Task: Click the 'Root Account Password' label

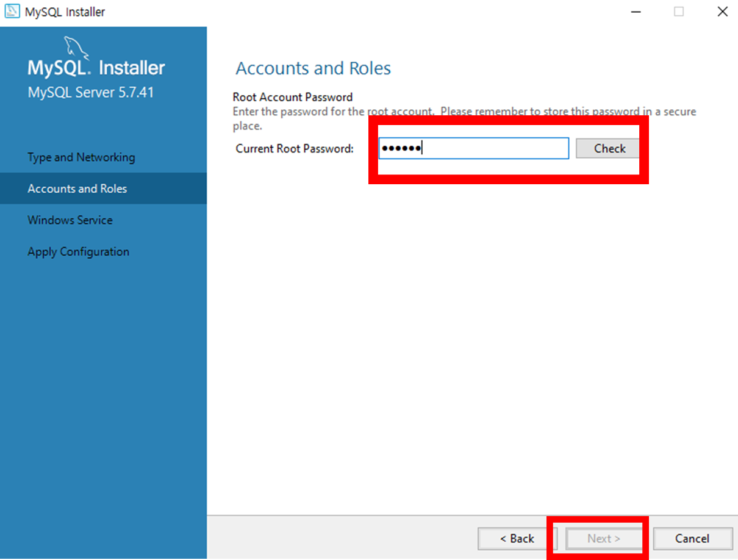Action: point(293,97)
